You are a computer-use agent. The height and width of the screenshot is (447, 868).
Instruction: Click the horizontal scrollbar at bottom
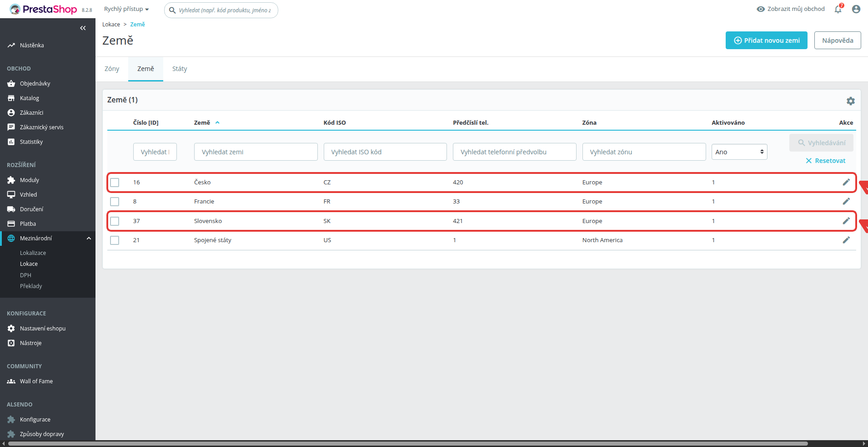(408, 443)
